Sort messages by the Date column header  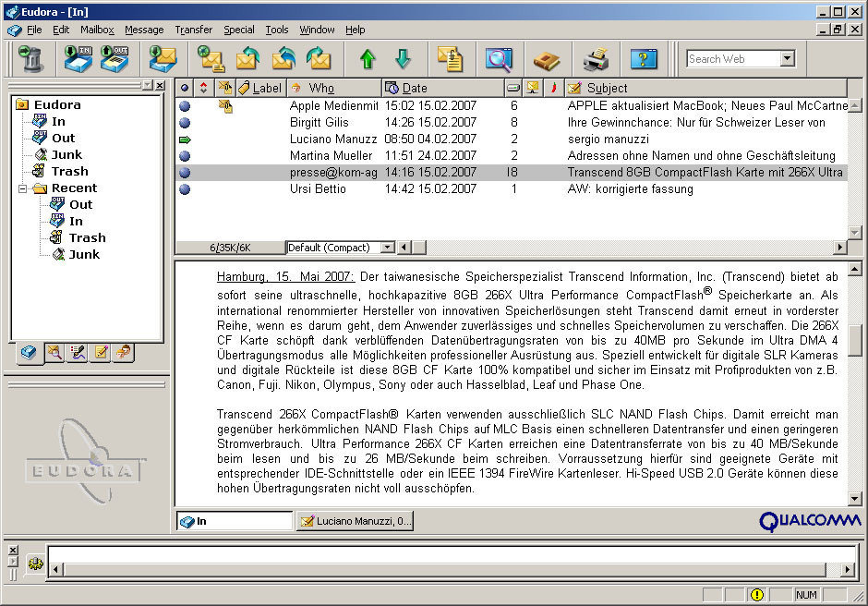[x=443, y=88]
